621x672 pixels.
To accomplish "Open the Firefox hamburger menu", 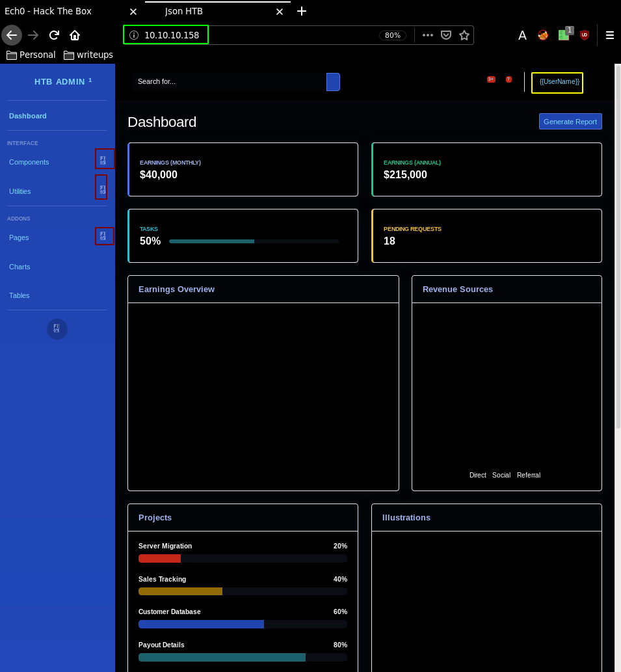I will pyautogui.click(x=610, y=35).
